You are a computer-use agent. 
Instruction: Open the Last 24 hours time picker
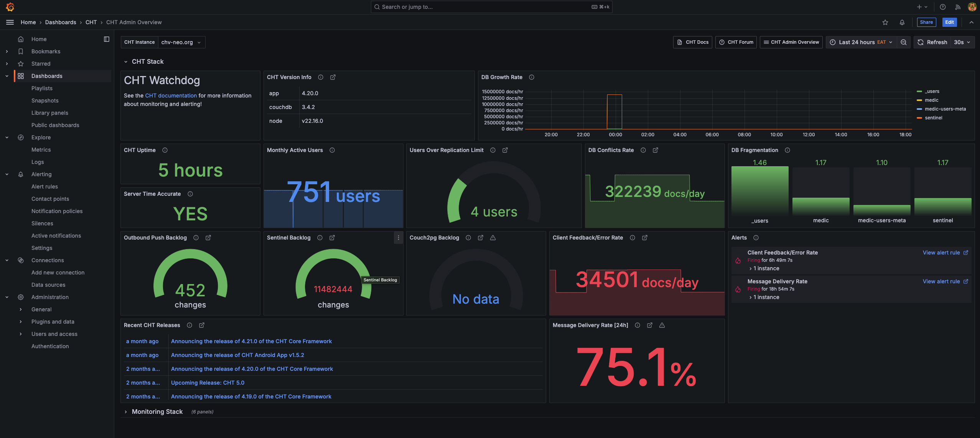tap(861, 42)
